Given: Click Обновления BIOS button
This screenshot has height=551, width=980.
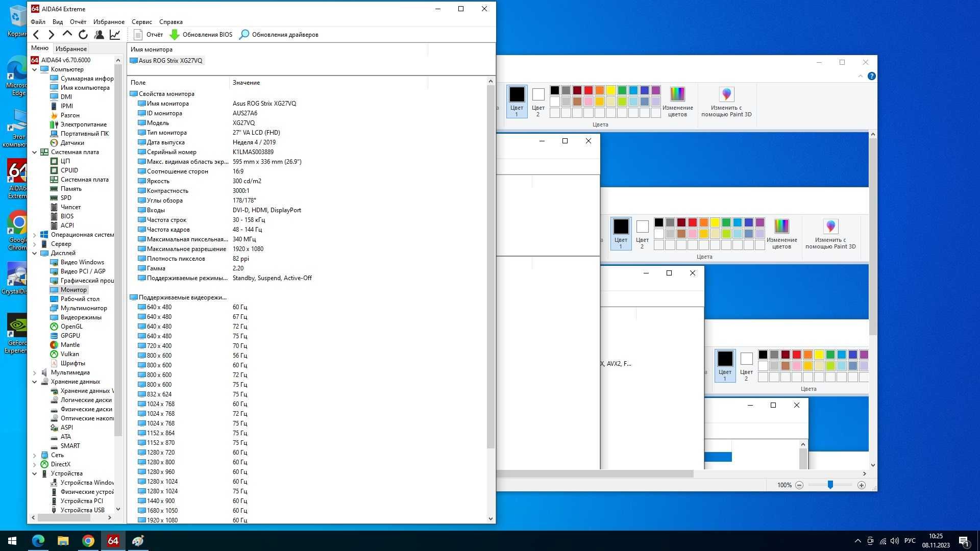Looking at the screenshot, I should pyautogui.click(x=201, y=35).
